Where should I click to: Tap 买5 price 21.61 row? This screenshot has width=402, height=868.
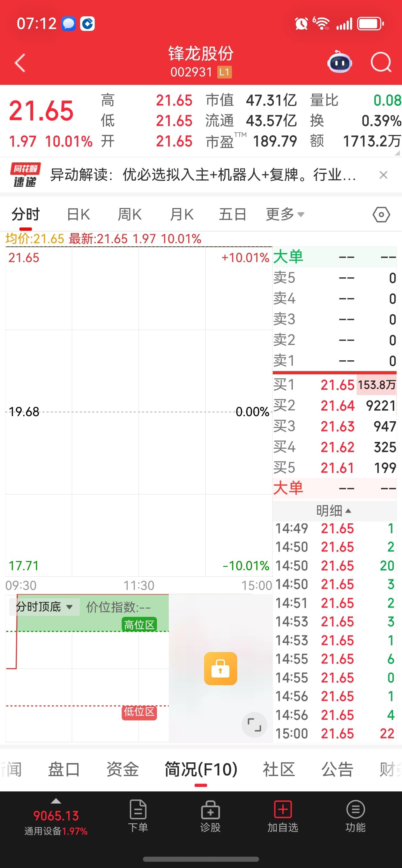335,468
